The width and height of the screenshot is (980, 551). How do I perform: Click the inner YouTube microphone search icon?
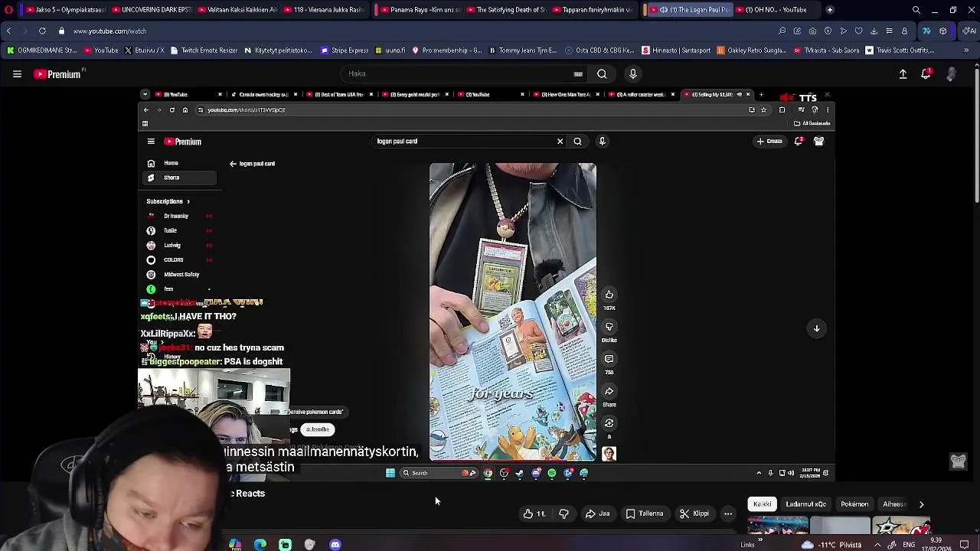point(602,142)
